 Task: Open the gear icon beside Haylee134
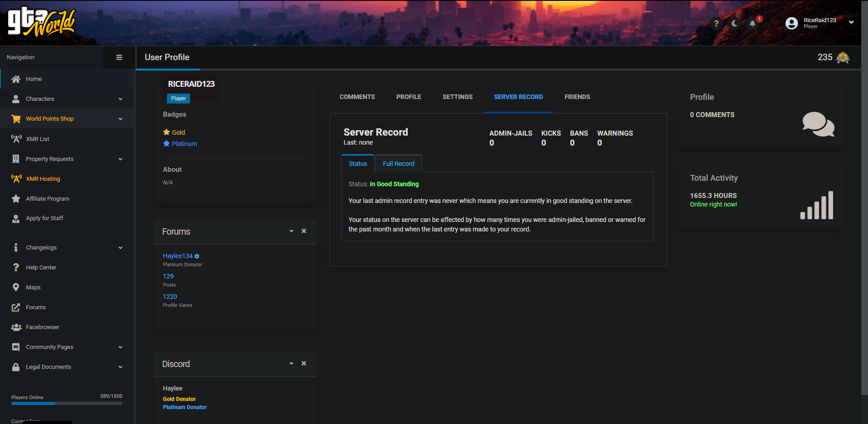pyautogui.click(x=197, y=256)
